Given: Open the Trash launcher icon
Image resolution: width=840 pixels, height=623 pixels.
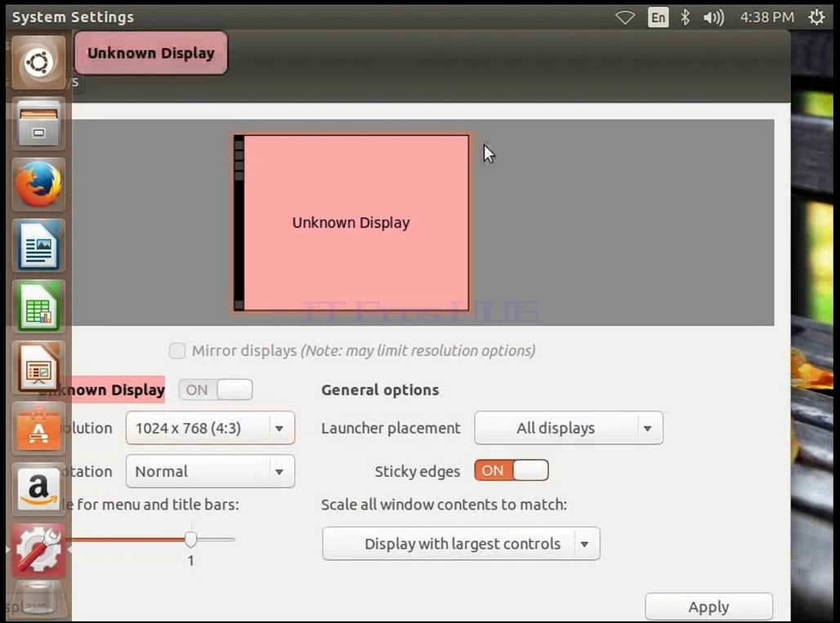Looking at the screenshot, I should click(x=38, y=600).
